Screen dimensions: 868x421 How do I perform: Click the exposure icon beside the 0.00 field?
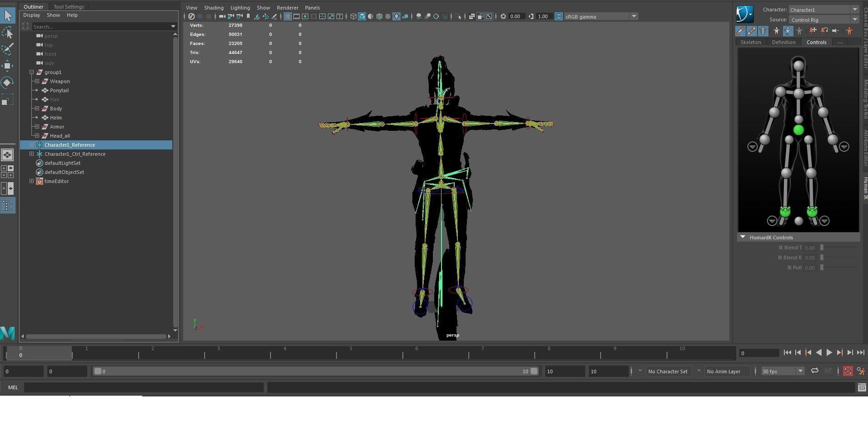pos(503,16)
